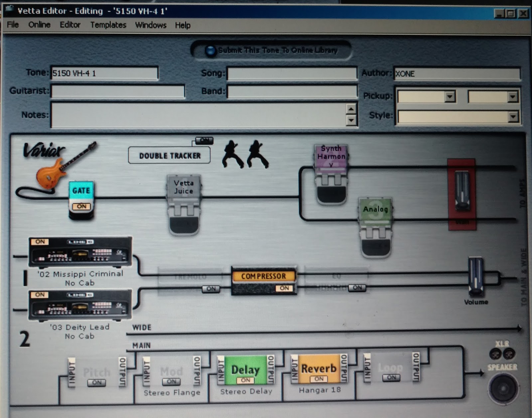This screenshot has height=418, width=532.
Task: Open the Pitch effect block
Action: 97,372
